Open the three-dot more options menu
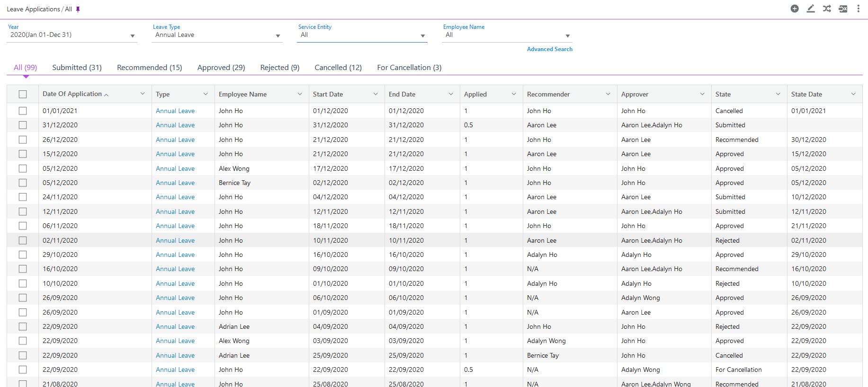The image size is (868, 387). [858, 9]
